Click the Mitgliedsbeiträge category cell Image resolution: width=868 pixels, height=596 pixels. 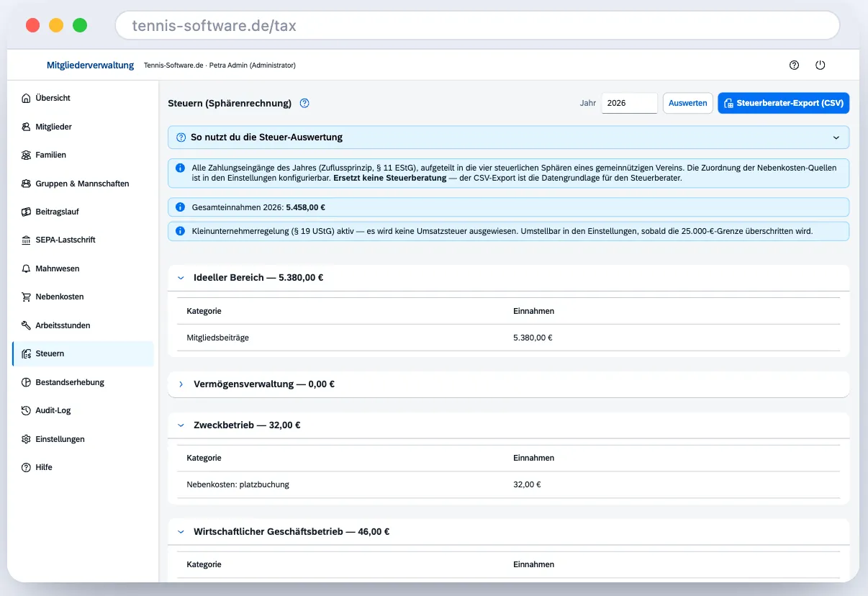217,338
